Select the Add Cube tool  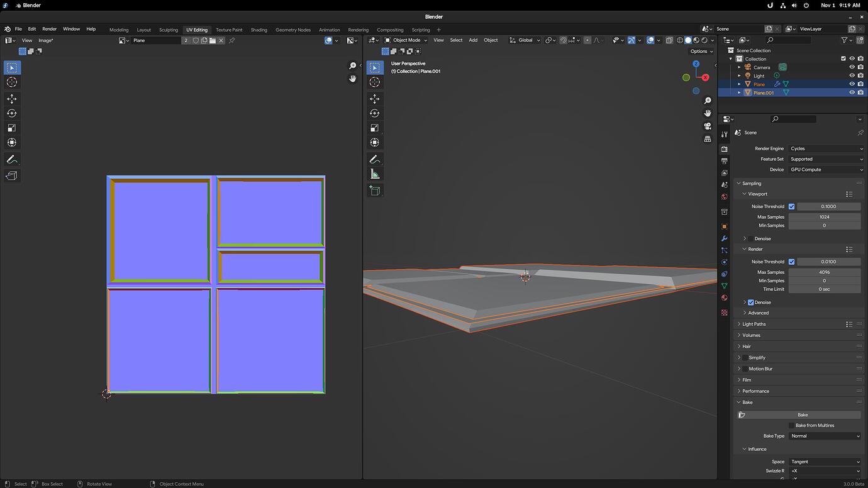pos(375,191)
